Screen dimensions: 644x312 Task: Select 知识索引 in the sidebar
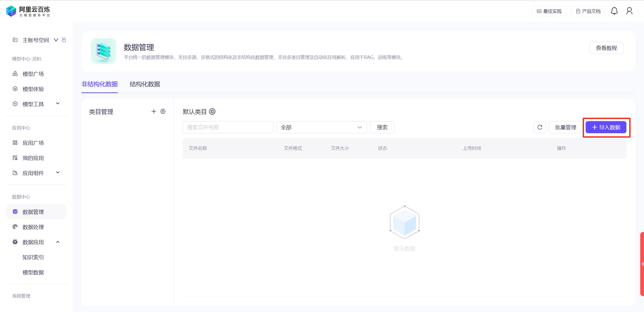pyautogui.click(x=33, y=257)
